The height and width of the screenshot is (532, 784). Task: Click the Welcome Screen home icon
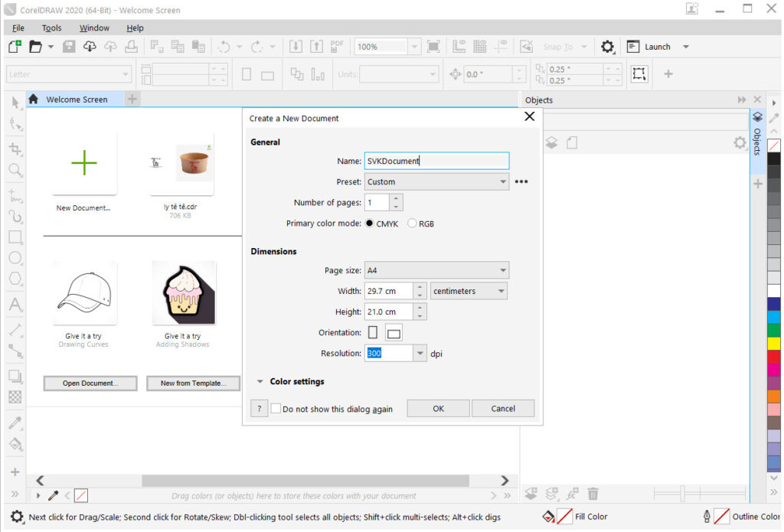(x=33, y=99)
